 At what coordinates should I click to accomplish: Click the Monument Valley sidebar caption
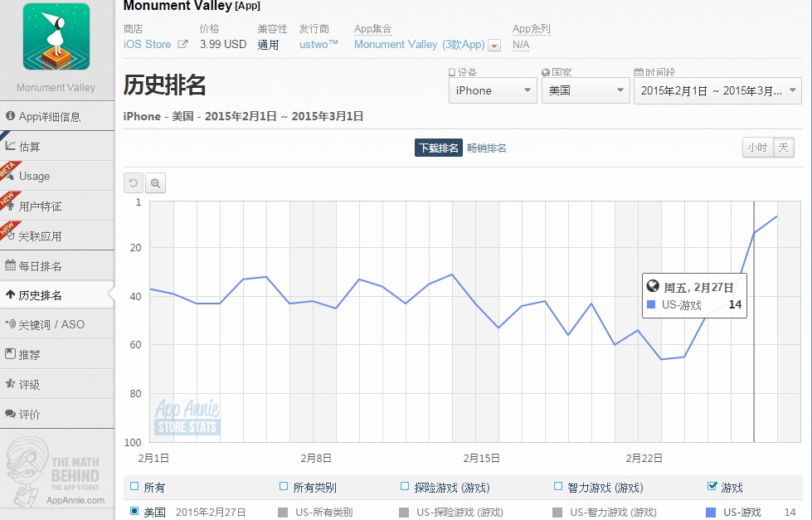coord(56,88)
